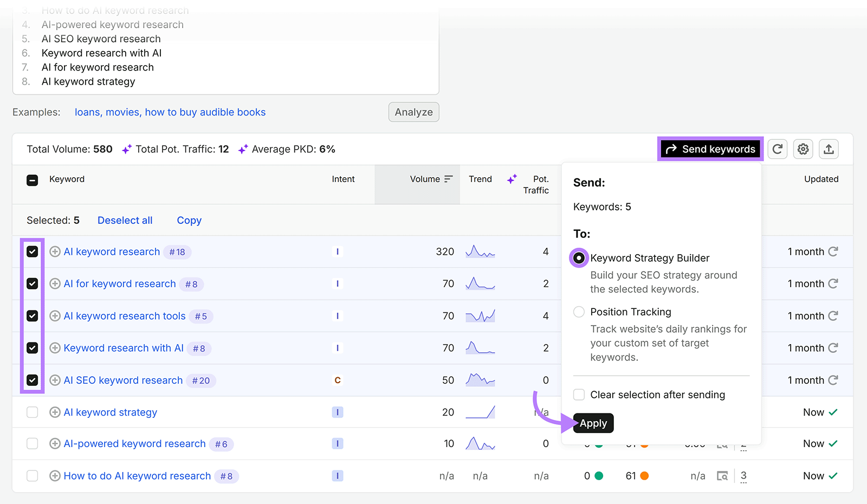Uncheck Keyword research with AI checkbox

click(x=33, y=348)
